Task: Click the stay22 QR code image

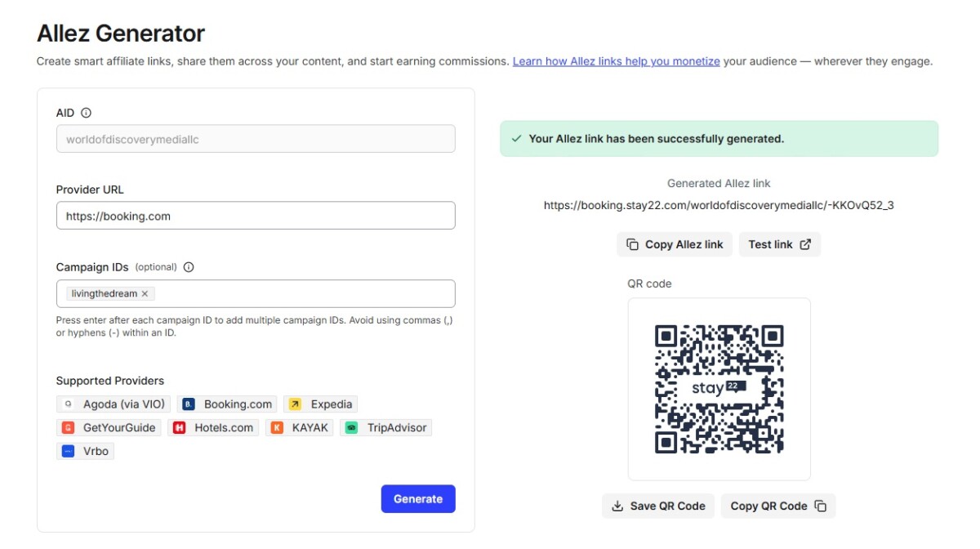Action: (719, 389)
